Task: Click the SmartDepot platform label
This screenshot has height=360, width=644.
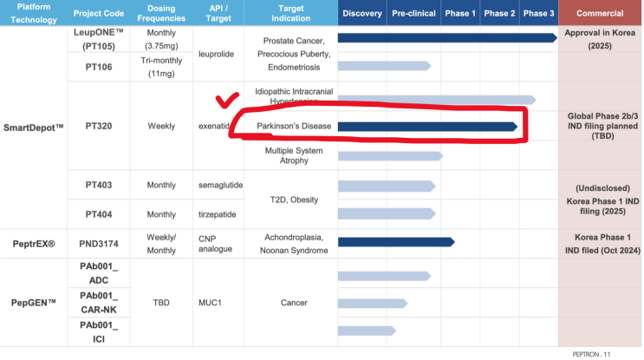Action: 34,128
